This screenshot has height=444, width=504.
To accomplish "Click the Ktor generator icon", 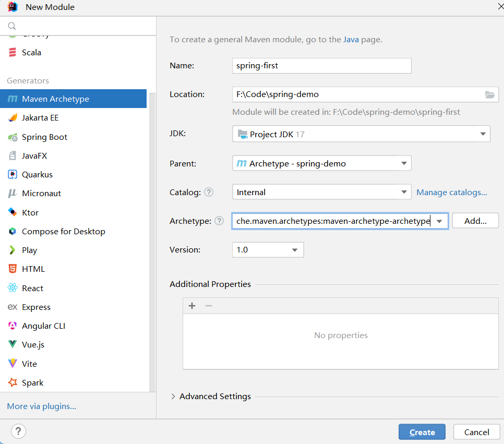I will (x=13, y=212).
